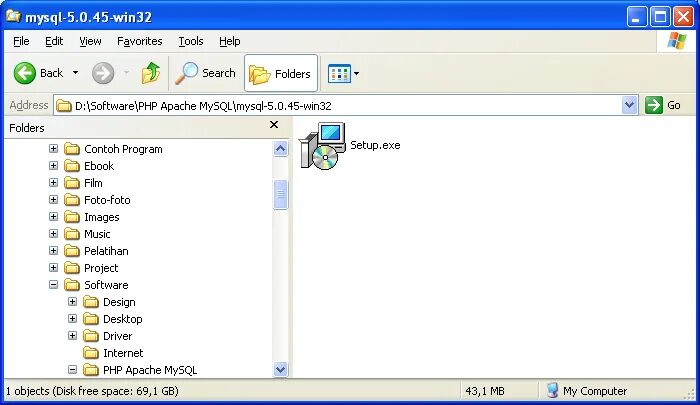Expand the Project folder node

(54, 267)
